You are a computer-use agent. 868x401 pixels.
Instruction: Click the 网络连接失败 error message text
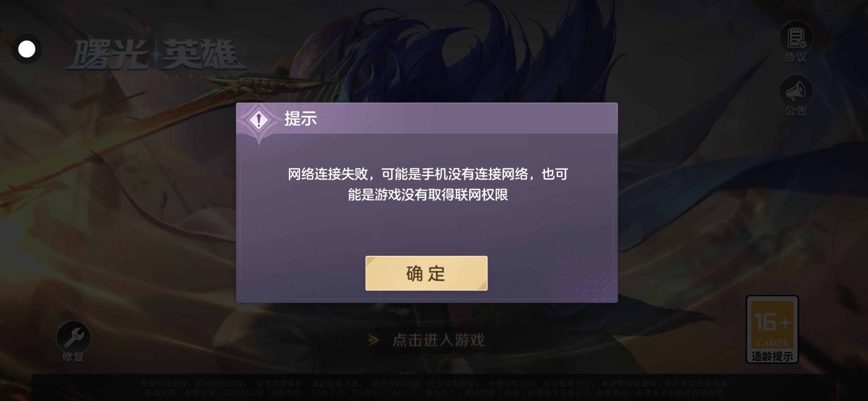click(x=428, y=185)
